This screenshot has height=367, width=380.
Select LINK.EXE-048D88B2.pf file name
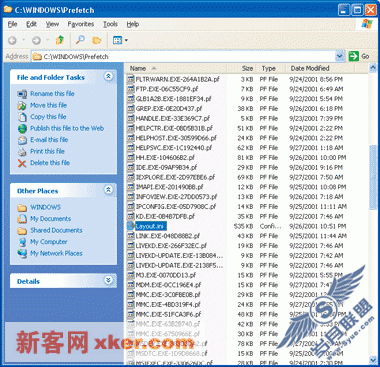coord(168,236)
